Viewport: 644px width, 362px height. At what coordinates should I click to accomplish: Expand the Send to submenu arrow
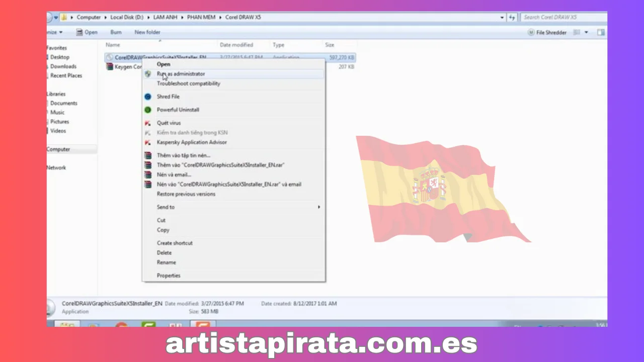point(318,207)
